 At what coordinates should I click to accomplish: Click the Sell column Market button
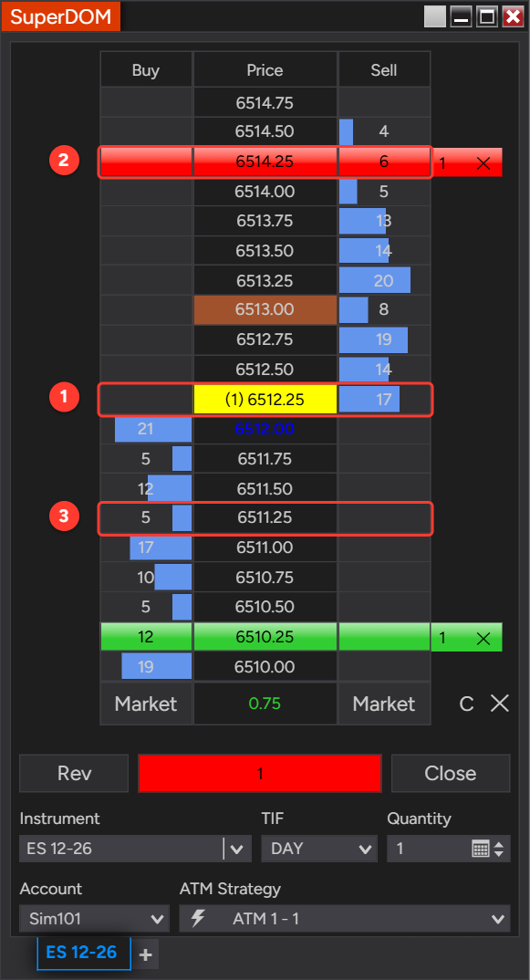(x=384, y=704)
